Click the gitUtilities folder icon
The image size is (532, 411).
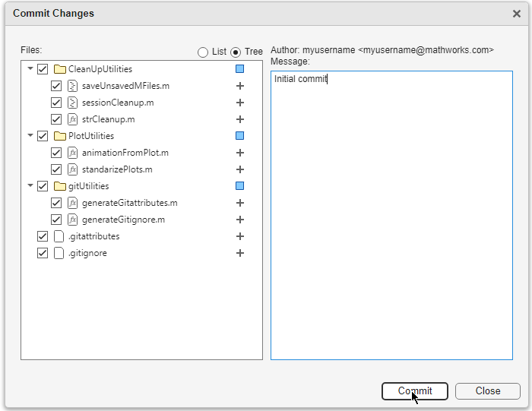click(59, 186)
